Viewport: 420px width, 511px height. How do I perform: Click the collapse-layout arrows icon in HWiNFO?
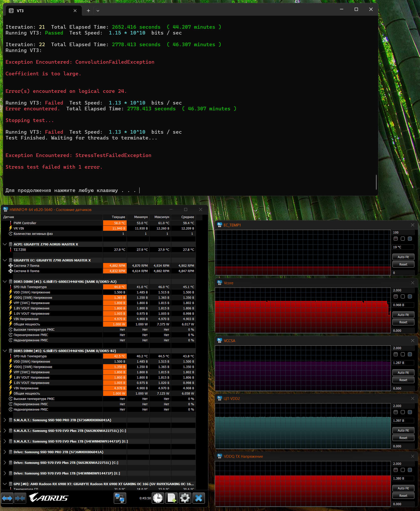point(20,498)
